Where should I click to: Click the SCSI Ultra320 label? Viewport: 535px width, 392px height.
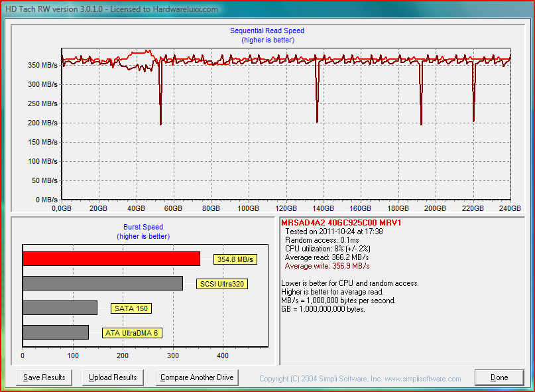[222, 284]
